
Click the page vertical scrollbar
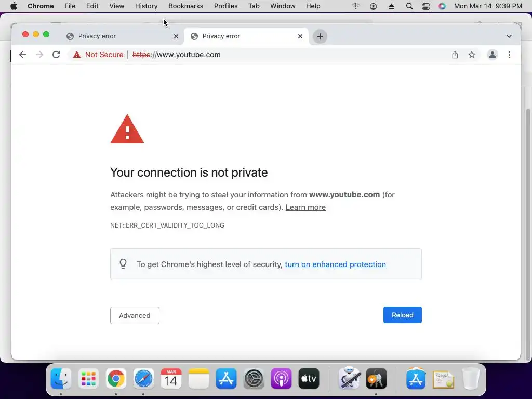(528, 234)
